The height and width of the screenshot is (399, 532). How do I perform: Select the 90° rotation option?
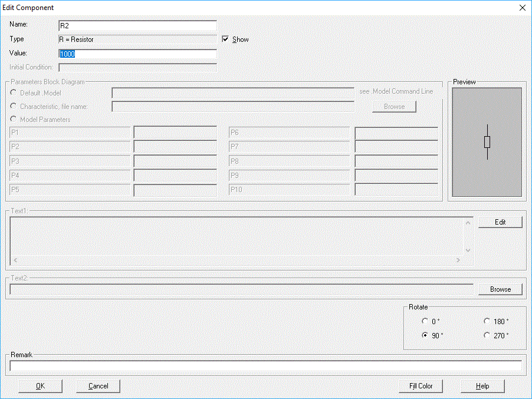click(x=425, y=335)
